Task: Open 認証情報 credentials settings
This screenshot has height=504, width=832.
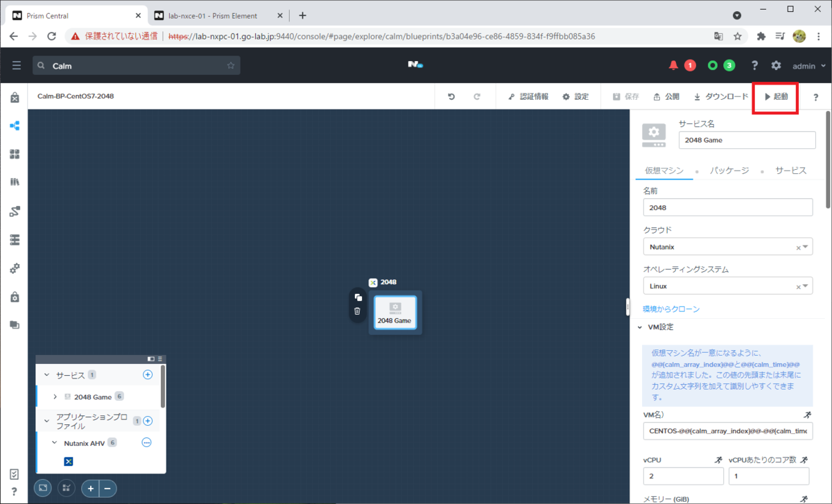Action: pos(528,97)
